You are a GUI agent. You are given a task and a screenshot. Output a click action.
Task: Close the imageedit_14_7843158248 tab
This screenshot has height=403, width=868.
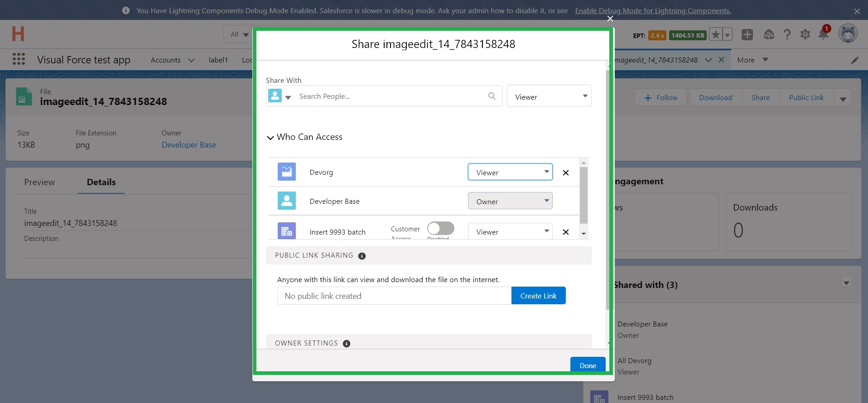point(721,59)
